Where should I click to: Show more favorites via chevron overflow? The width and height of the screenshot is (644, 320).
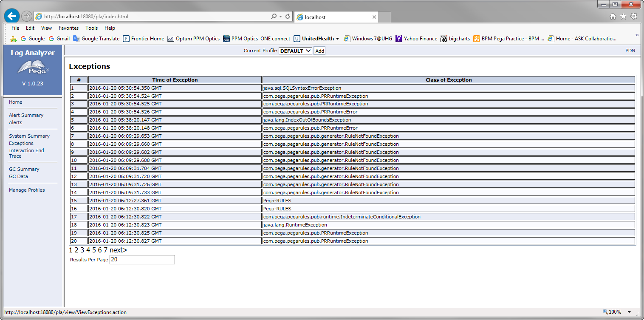[637, 35]
